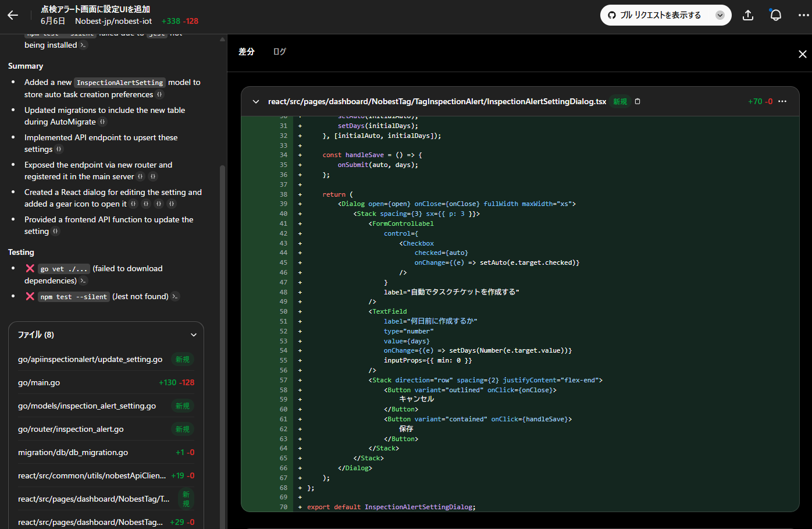The height and width of the screenshot is (529, 812).
Task: Open terminal log icon beside go vet result
Action: click(x=83, y=281)
